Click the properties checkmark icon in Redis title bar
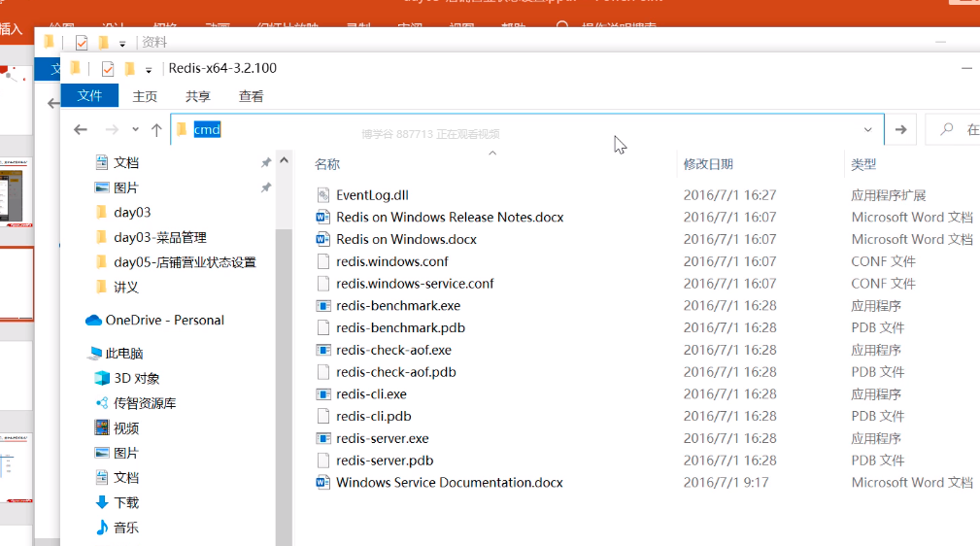The height and width of the screenshot is (546, 980). coord(108,69)
